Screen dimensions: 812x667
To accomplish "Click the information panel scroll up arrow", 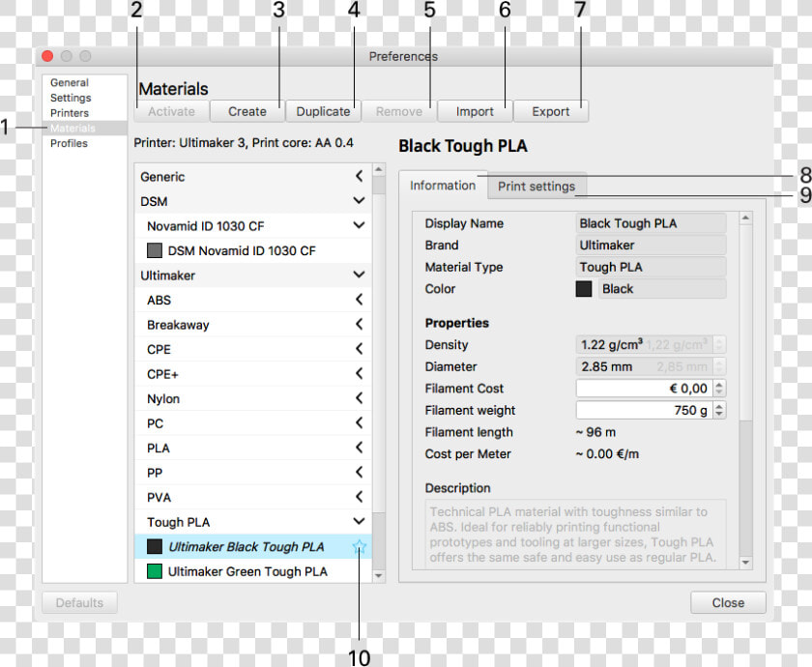I will pos(745,218).
